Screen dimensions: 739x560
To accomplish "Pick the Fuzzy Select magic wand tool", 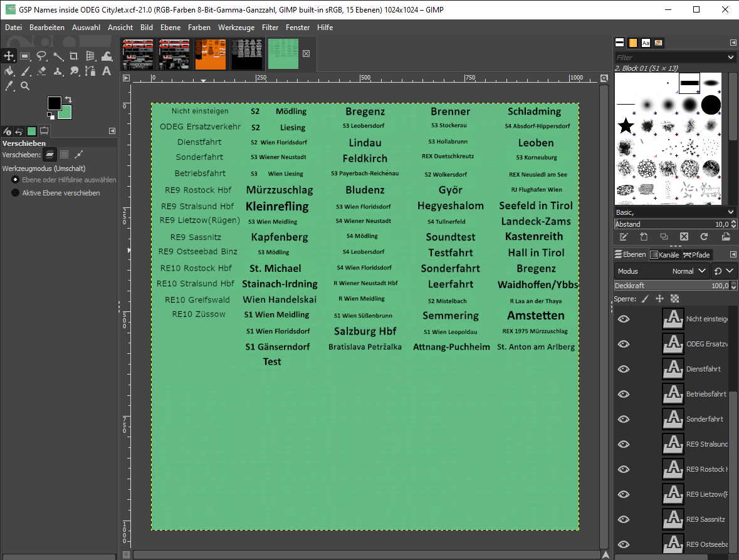I will tap(58, 56).
